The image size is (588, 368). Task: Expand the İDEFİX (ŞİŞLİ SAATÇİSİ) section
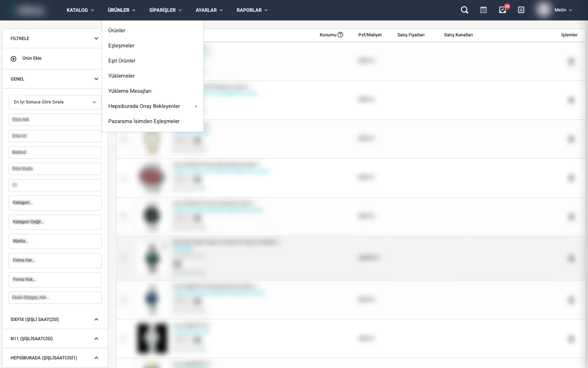pos(96,319)
